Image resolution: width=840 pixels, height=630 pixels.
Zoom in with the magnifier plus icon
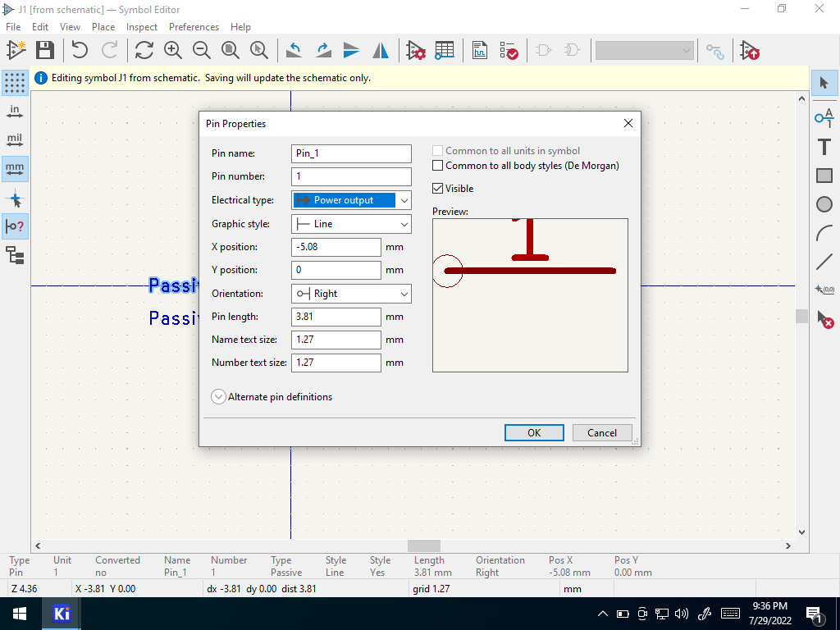(173, 51)
